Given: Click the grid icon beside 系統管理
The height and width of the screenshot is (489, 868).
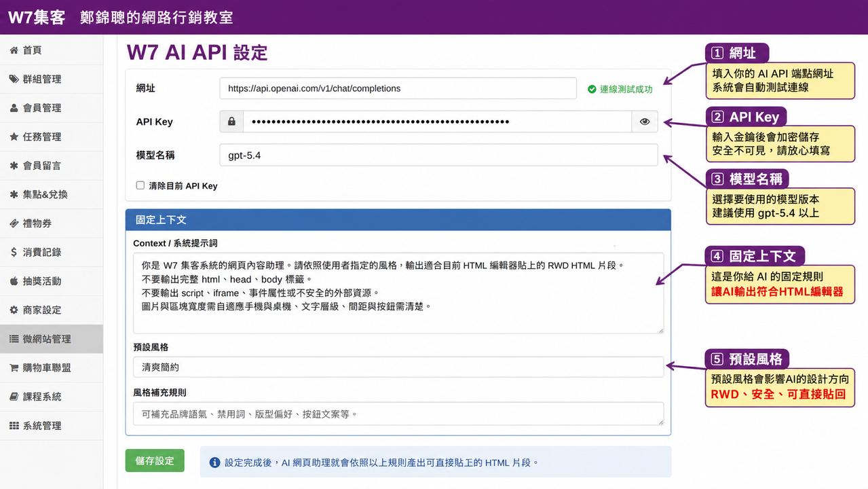Looking at the screenshot, I should (14, 425).
